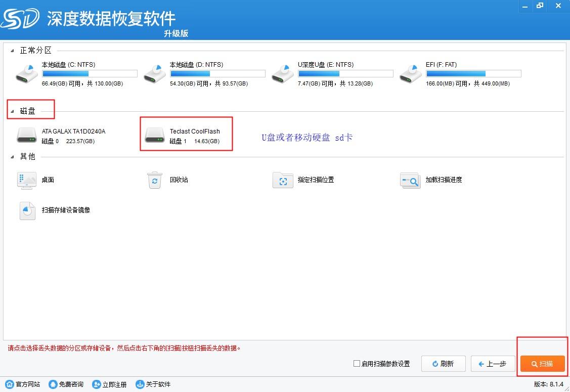
Task: Open 免费咨询 link text
Action: tap(71, 384)
